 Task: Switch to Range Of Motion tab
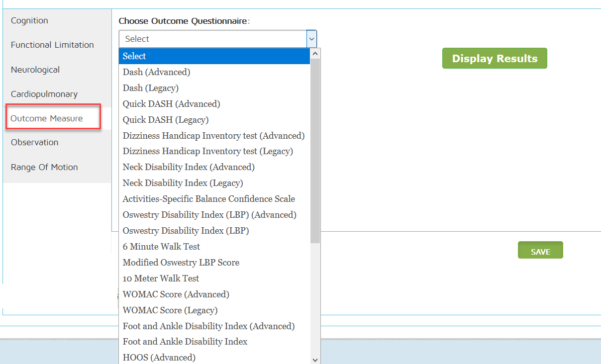click(44, 167)
